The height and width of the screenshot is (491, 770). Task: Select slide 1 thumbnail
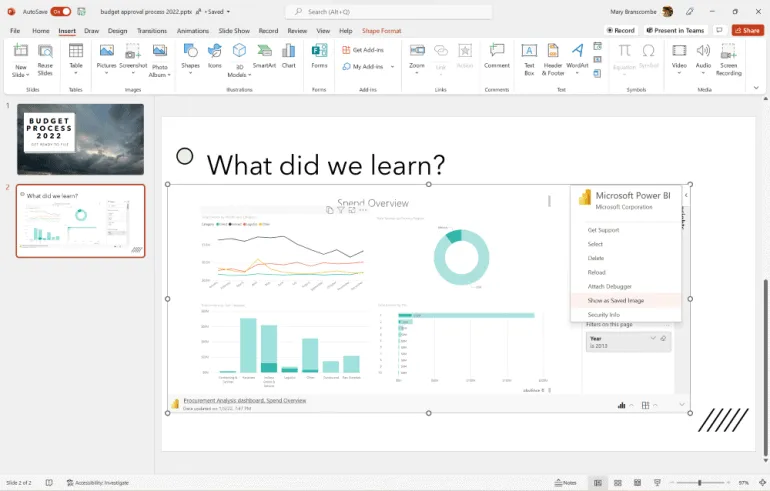pyautogui.click(x=81, y=139)
